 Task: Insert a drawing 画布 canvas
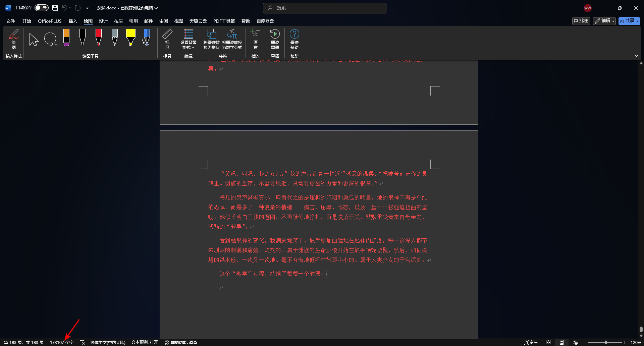coord(255,39)
